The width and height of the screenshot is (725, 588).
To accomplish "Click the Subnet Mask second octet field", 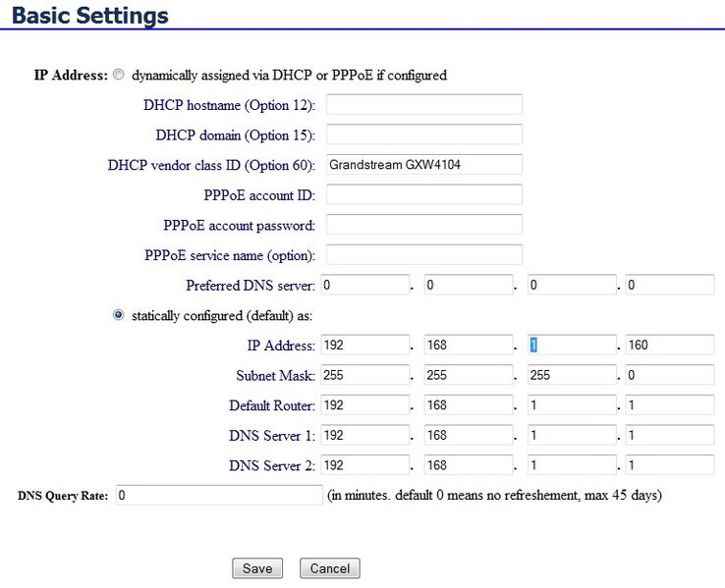I will point(466,375).
